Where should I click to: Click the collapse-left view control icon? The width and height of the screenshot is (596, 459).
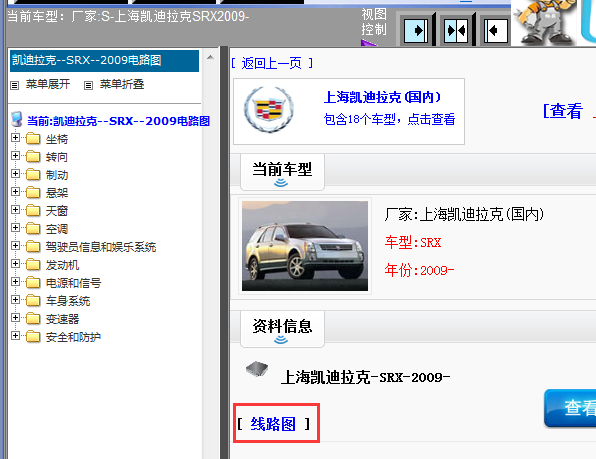(496, 30)
